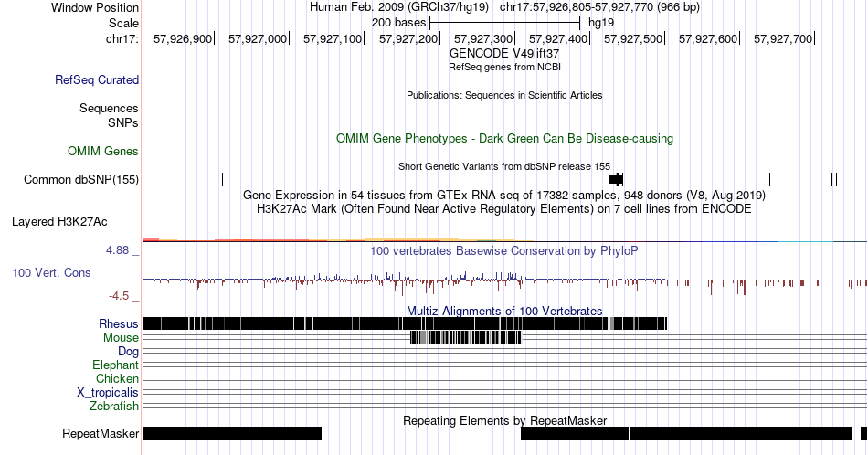This screenshot has width=868, height=455.
Task: Click the Zebrafish alignment row label
Action: (114, 406)
